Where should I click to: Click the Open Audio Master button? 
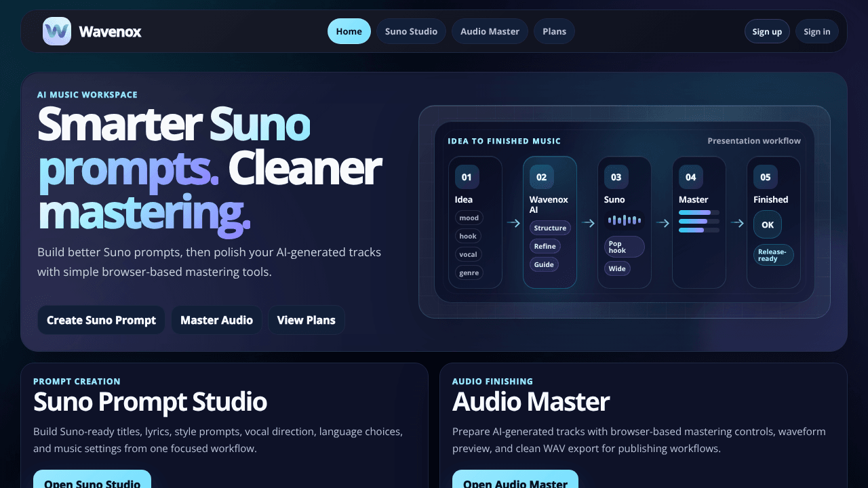tap(515, 479)
